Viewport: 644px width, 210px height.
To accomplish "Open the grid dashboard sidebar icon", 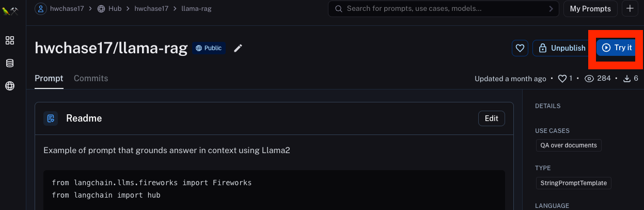I will (10, 40).
